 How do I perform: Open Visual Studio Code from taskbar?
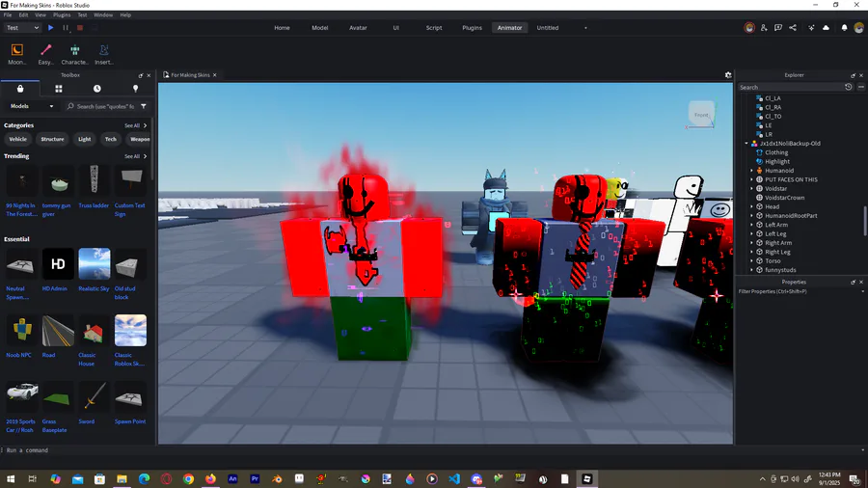tap(454, 479)
